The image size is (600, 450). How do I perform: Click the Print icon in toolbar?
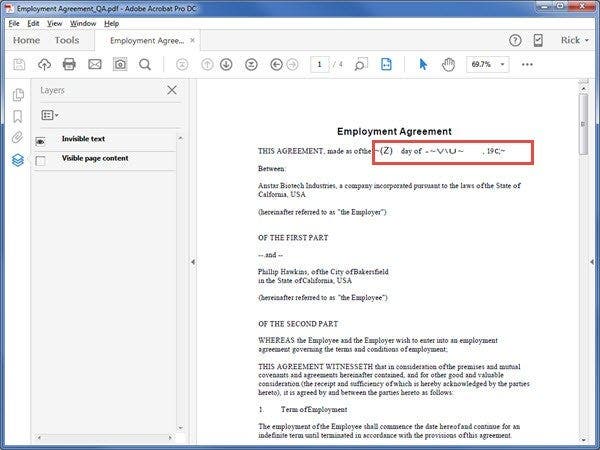click(x=69, y=65)
